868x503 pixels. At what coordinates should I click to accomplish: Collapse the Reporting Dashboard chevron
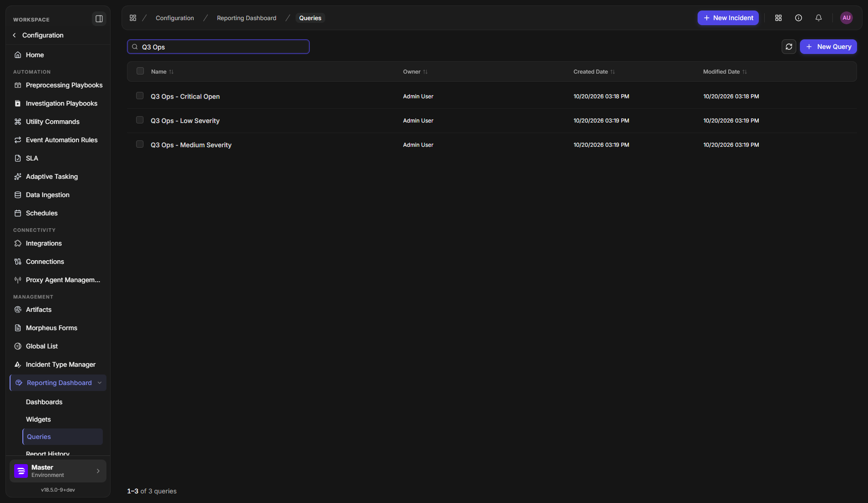coord(100,383)
